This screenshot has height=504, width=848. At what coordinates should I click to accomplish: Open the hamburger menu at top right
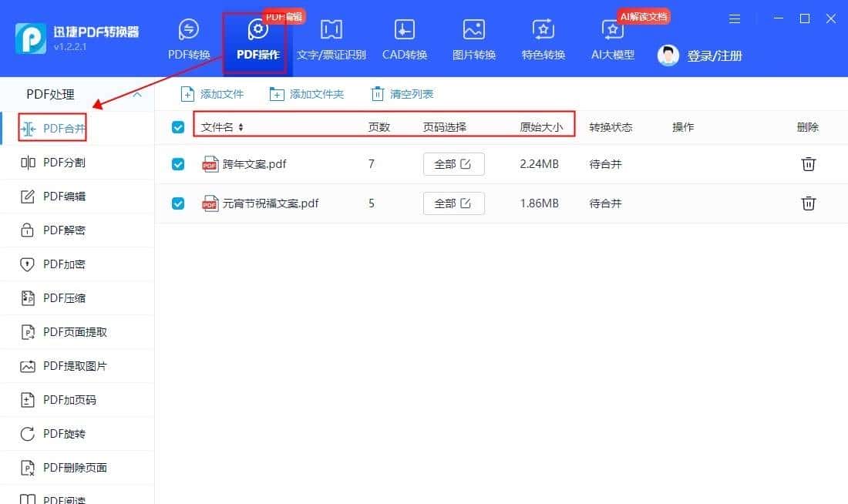pyautogui.click(x=734, y=18)
